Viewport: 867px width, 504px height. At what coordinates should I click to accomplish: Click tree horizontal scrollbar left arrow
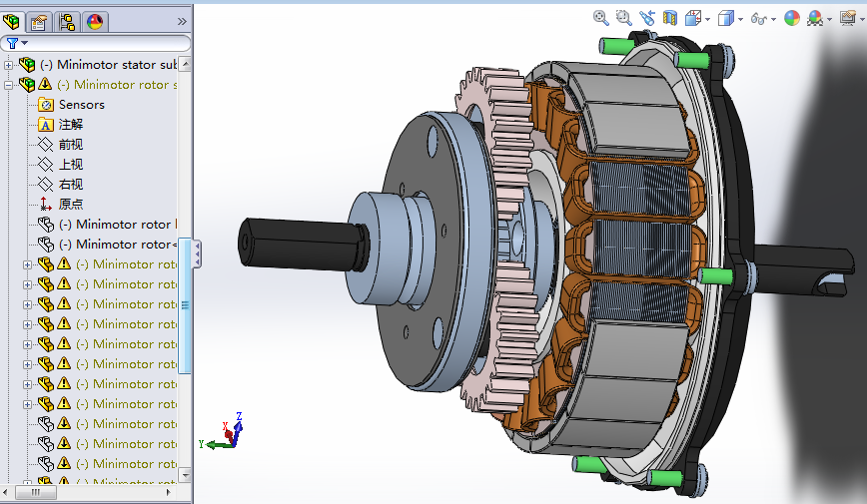pos(6,492)
